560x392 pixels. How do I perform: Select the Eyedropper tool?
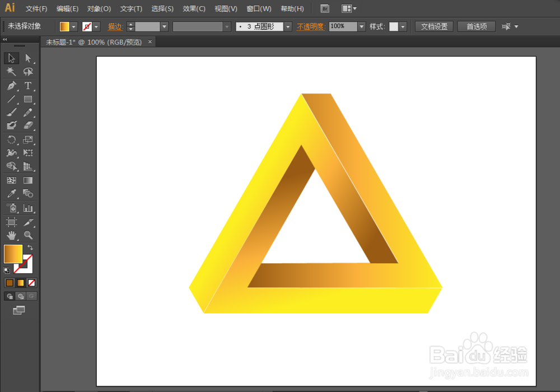click(11, 194)
